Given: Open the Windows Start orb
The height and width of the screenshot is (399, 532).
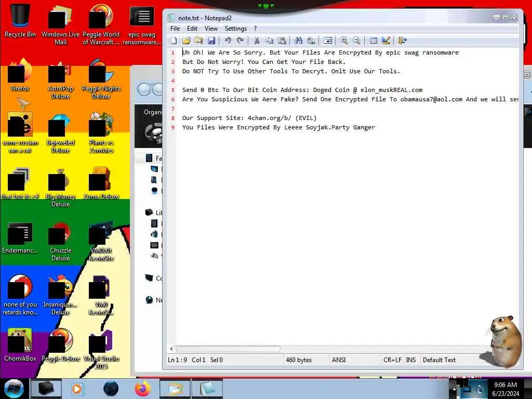Looking at the screenshot, I should tap(14, 389).
